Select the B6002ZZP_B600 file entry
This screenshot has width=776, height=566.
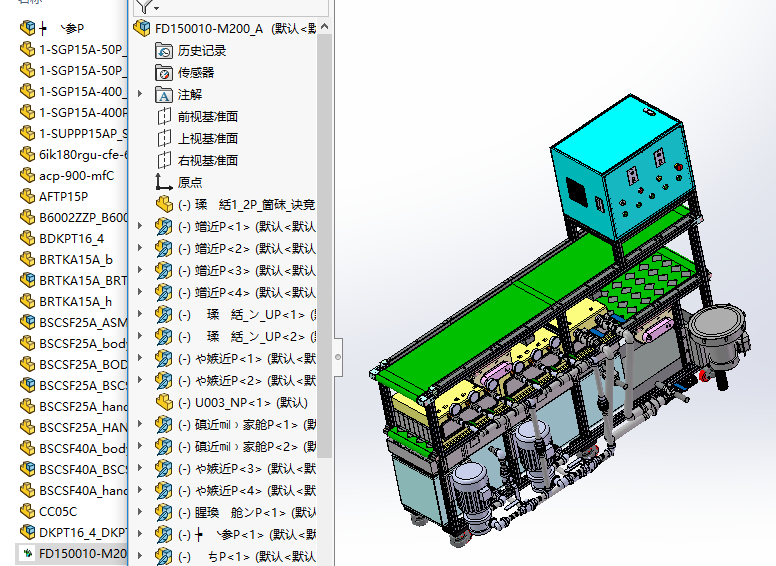coord(73,218)
